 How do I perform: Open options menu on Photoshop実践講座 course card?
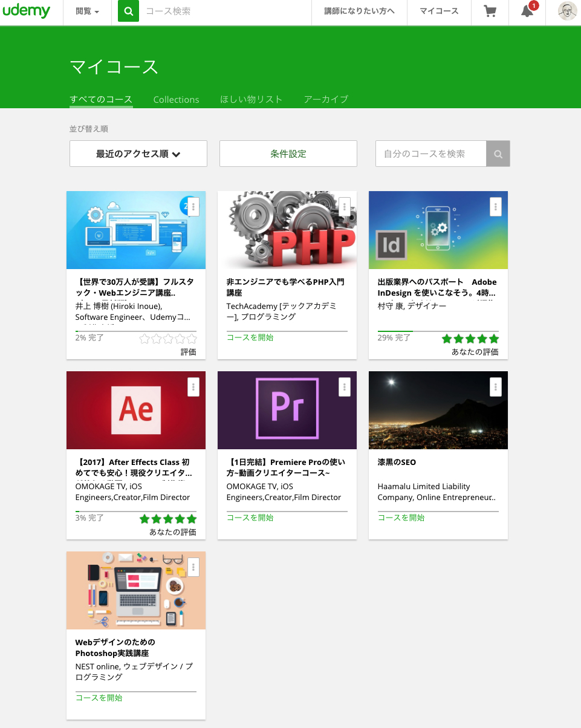tap(193, 567)
